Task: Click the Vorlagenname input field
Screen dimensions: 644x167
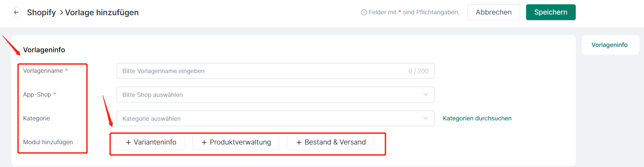Action: [x=275, y=71]
